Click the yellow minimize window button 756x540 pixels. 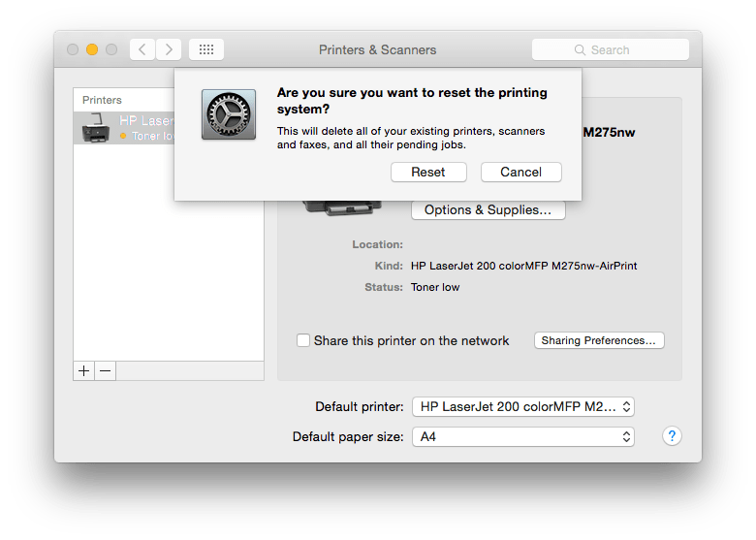click(x=92, y=49)
